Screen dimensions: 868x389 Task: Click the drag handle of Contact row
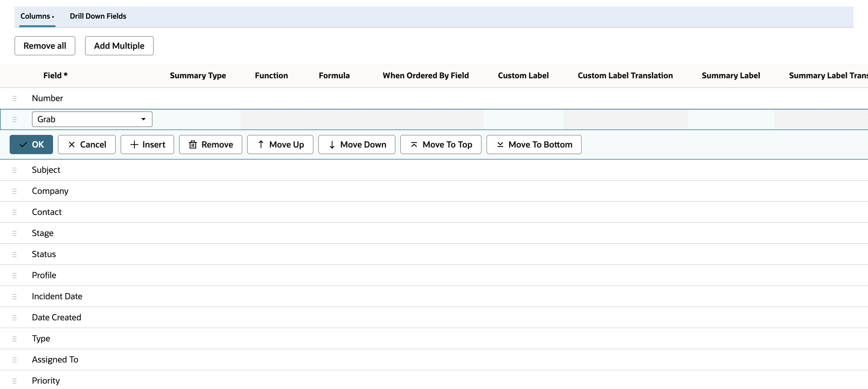point(14,212)
